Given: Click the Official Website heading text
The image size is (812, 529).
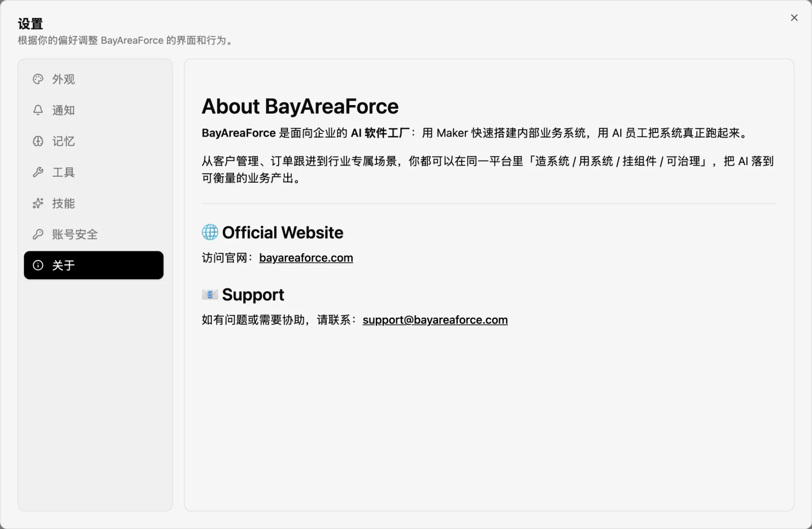Looking at the screenshot, I should (283, 233).
